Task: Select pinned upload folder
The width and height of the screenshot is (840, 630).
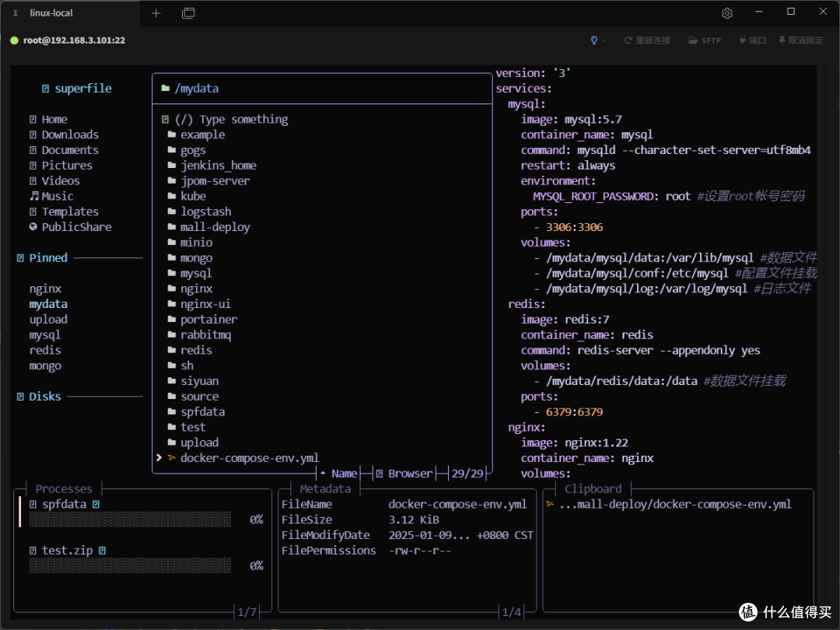Action: (x=48, y=320)
